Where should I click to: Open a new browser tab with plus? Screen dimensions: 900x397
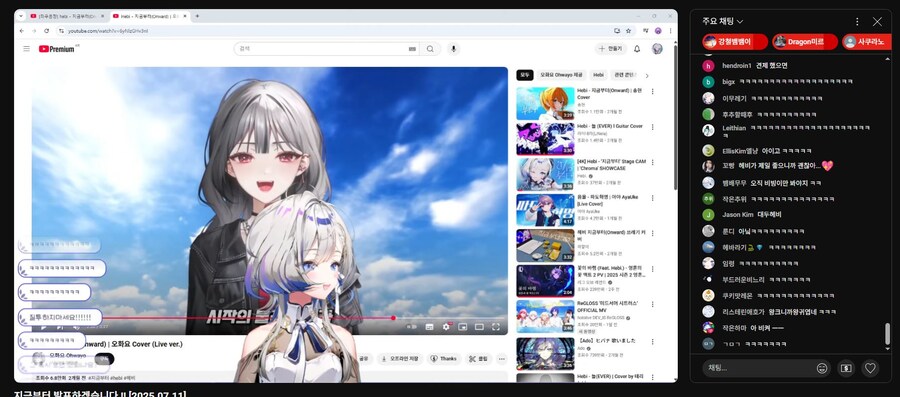click(197, 16)
